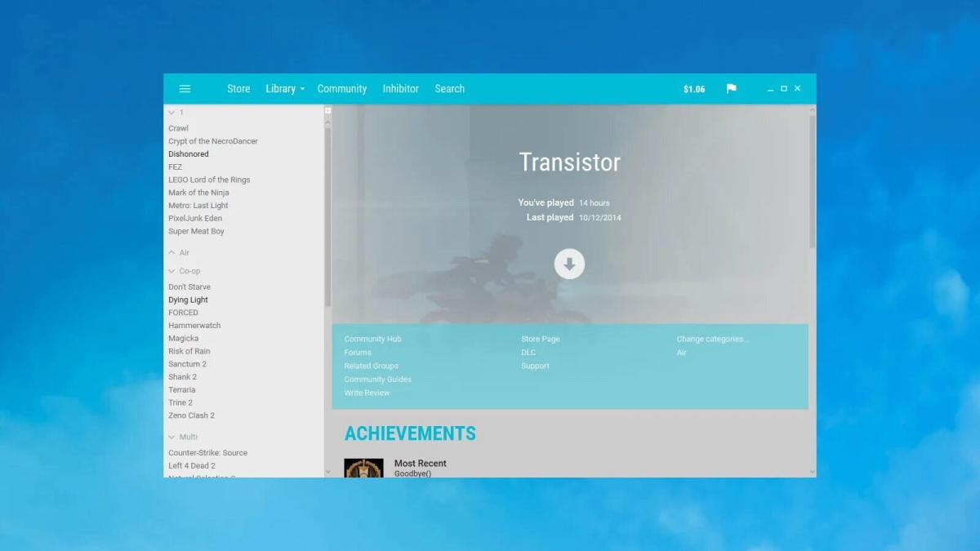Open the Store tab

[x=238, y=89]
